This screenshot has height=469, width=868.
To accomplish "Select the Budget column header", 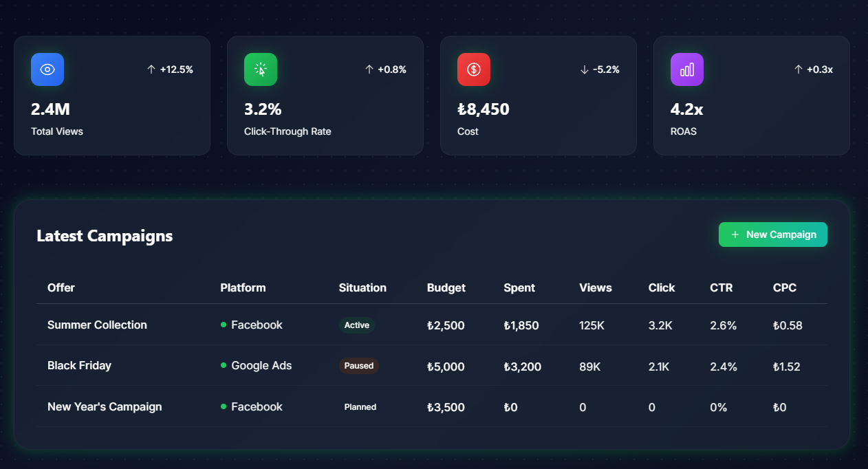I will click(x=446, y=287).
